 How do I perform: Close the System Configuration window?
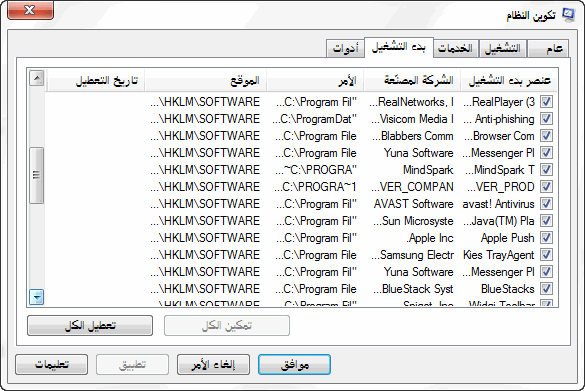[x=30, y=10]
